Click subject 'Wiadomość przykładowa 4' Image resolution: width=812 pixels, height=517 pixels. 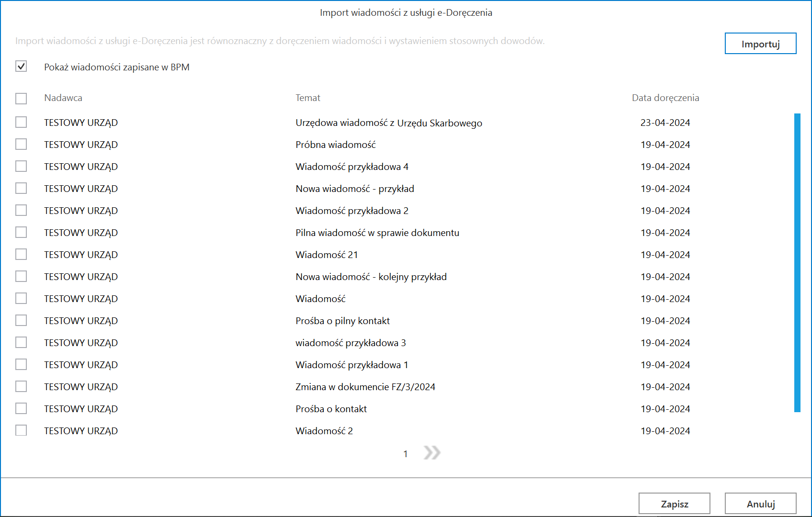click(x=352, y=167)
